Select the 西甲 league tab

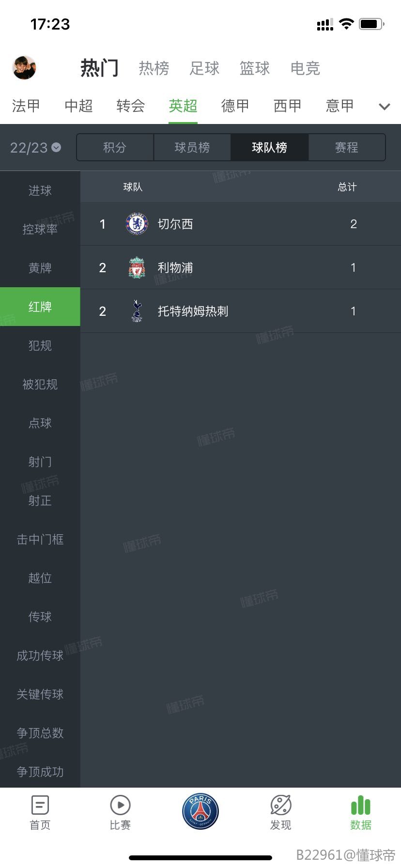(x=288, y=106)
